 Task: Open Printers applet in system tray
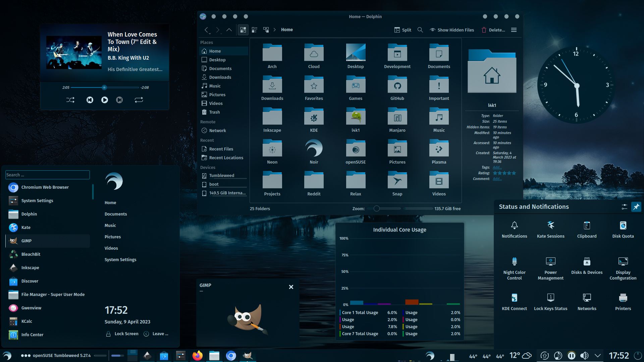(x=623, y=302)
